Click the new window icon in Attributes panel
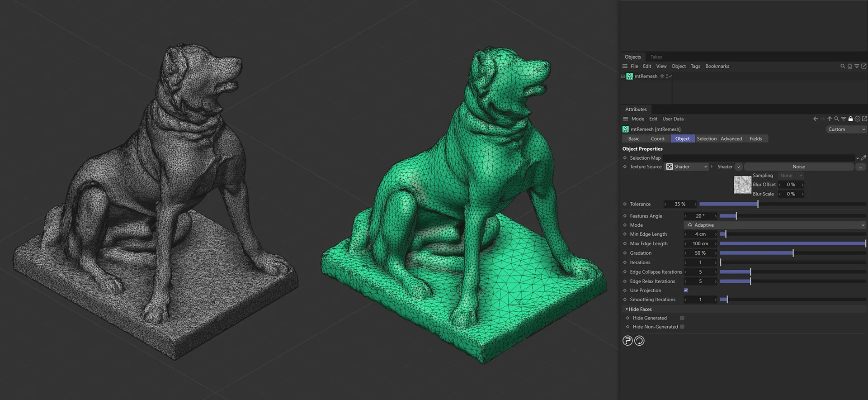Screen dimensions: 868x400 pyautogui.click(x=864, y=119)
